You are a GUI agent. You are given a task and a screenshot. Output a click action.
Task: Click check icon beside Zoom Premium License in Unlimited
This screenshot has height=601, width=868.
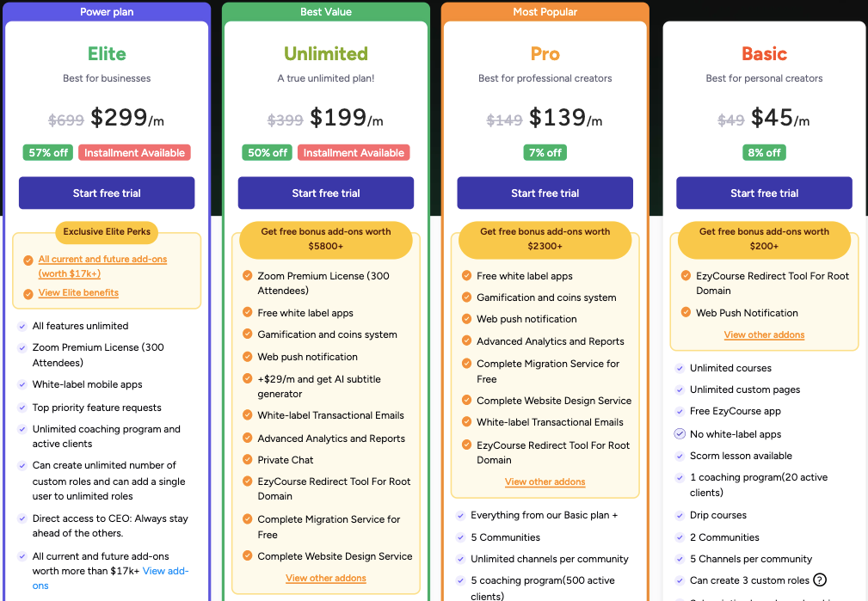pos(248,275)
